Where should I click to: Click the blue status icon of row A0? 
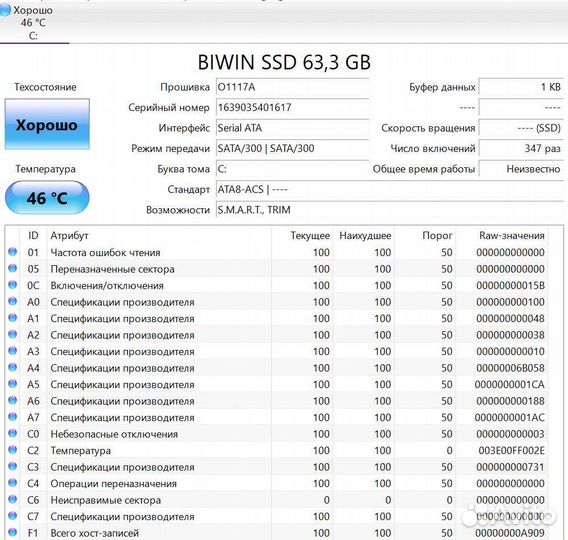coord(13,301)
